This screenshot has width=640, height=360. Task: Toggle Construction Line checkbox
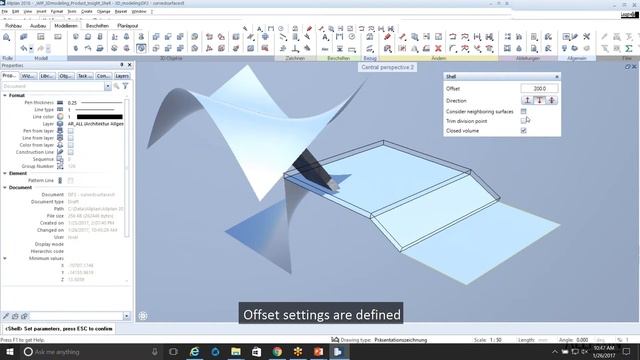71,152
